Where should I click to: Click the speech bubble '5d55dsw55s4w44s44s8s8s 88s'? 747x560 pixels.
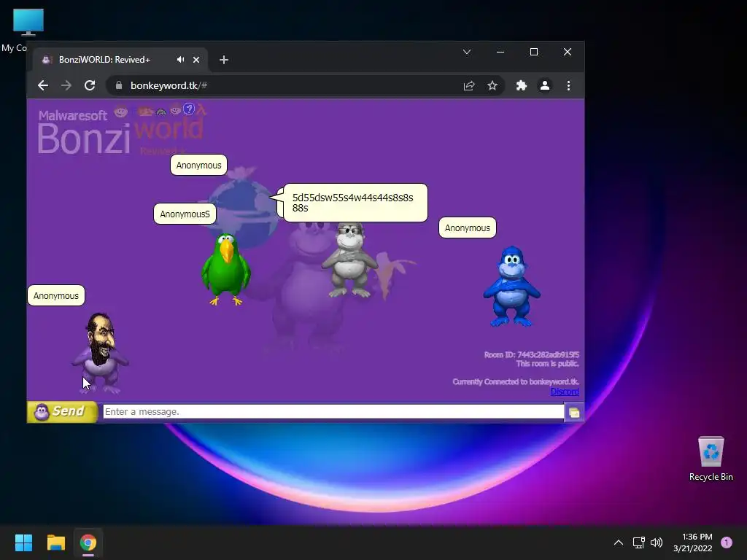(x=355, y=203)
